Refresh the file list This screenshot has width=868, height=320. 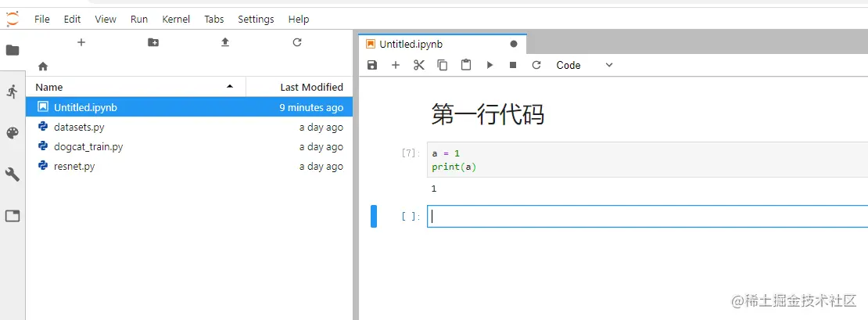pyautogui.click(x=296, y=42)
